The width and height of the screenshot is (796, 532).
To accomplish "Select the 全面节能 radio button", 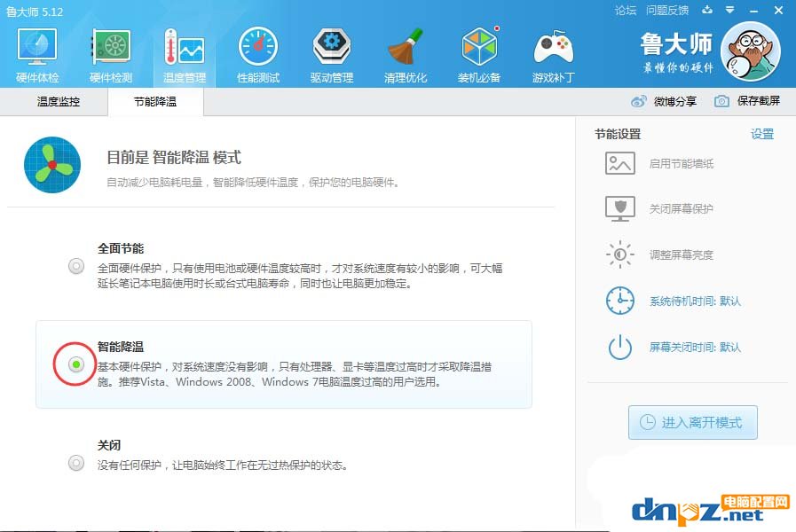I will click(x=76, y=266).
